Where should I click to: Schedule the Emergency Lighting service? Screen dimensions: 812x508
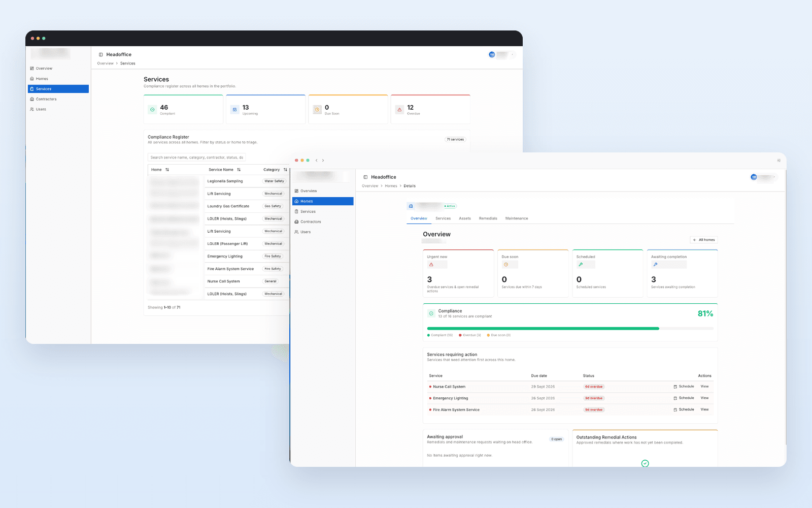tap(684, 398)
